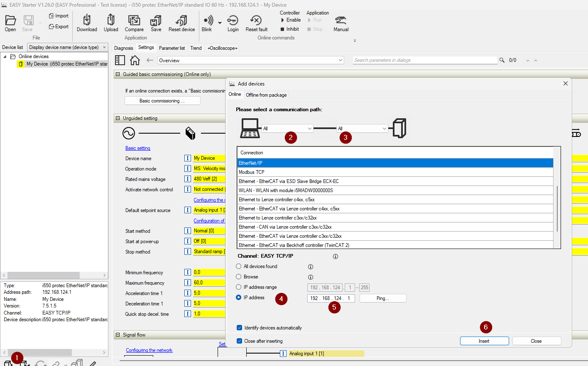Click info icon next to Browse
This screenshot has width=588, height=366.
click(311, 277)
